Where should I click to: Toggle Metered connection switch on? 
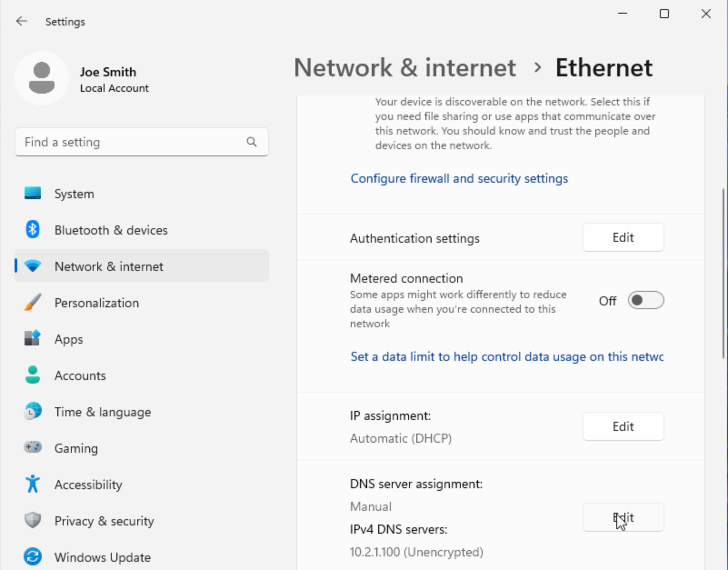646,300
